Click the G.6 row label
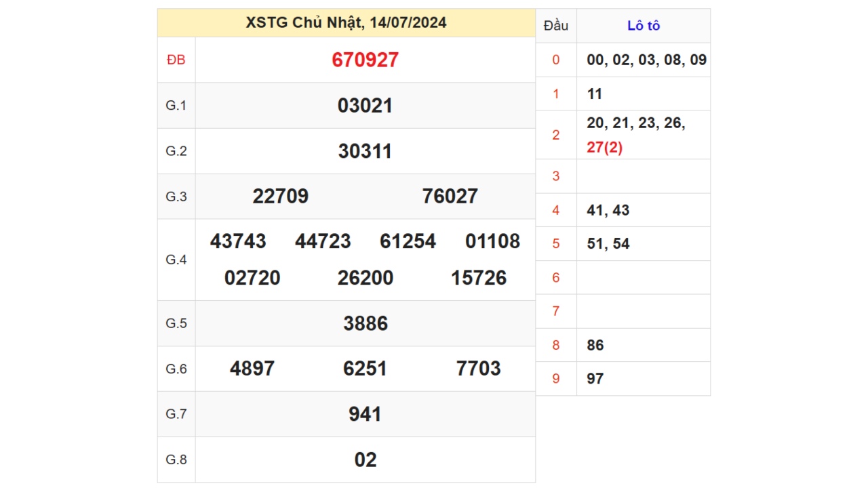868x488 pixels. coord(176,369)
